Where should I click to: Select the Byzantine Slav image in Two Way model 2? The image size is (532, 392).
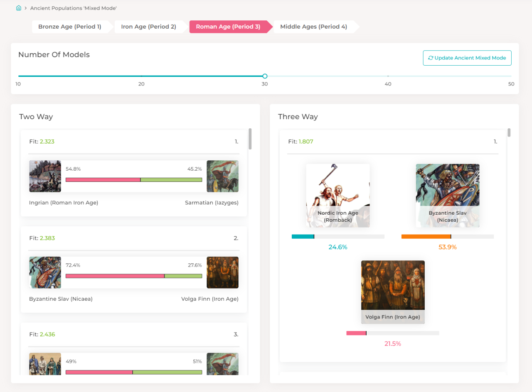coord(45,272)
